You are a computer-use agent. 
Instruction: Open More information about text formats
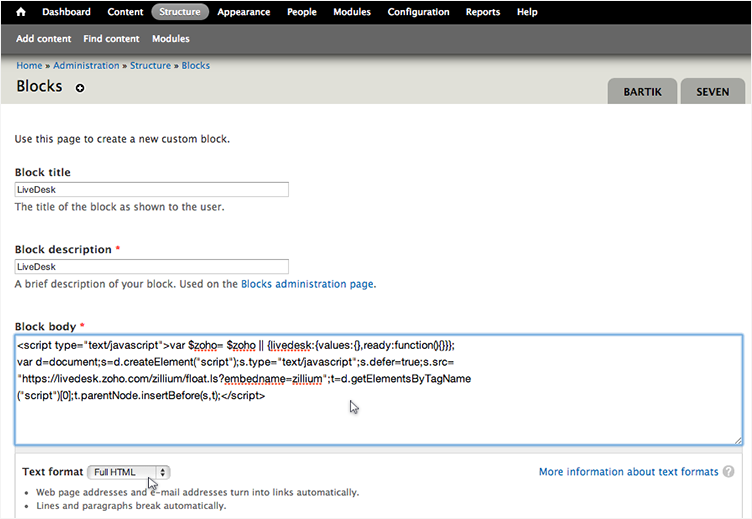[628, 472]
